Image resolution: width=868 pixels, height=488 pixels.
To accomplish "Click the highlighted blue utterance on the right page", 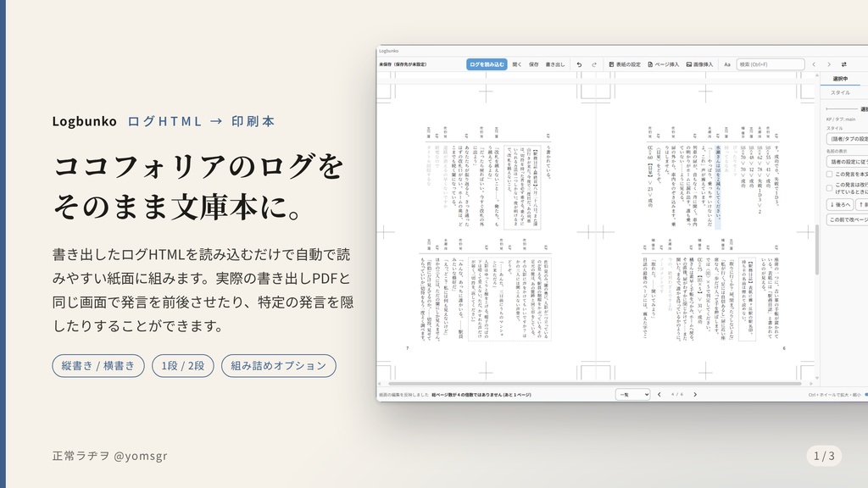I will 718,187.
